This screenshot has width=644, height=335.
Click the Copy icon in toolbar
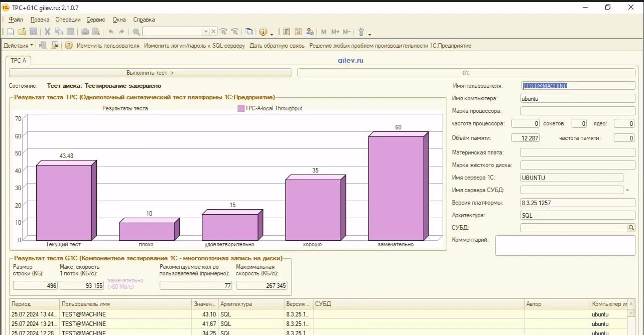59,32
